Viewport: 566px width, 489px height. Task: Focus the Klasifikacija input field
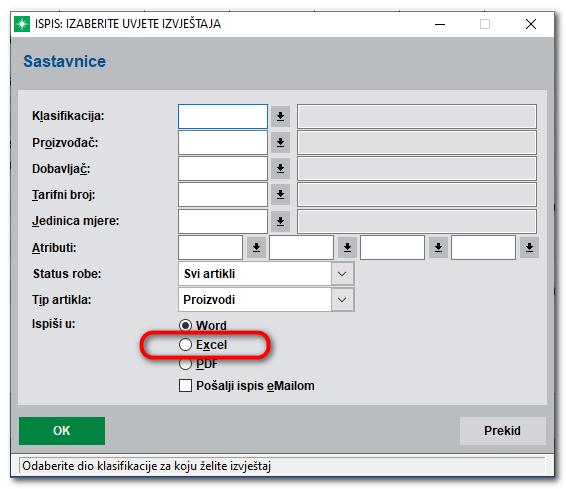coord(223,116)
